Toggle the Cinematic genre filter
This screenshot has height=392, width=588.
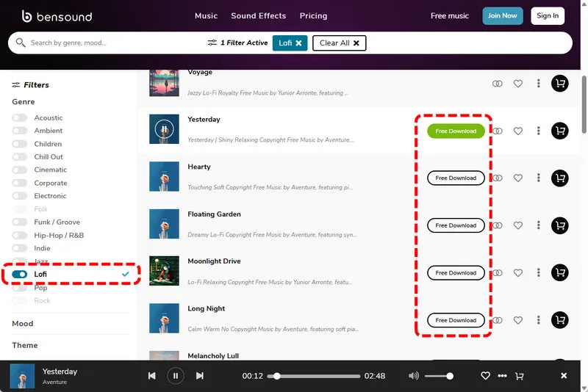[20, 170]
